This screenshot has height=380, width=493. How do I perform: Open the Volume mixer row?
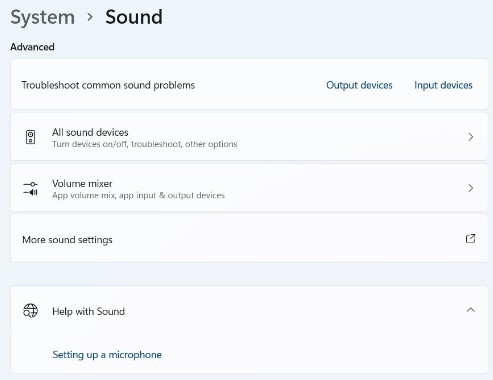249,188
